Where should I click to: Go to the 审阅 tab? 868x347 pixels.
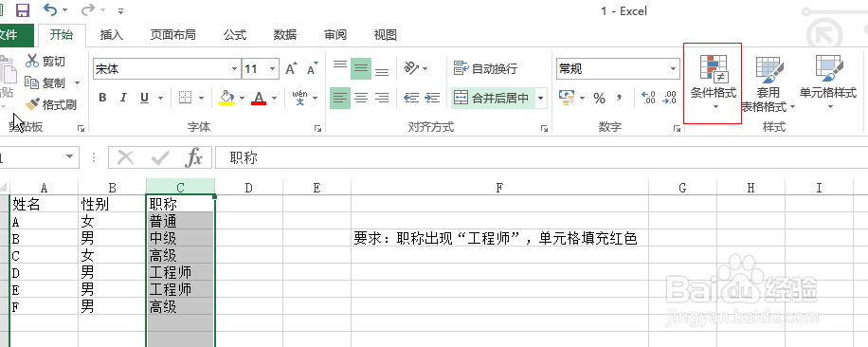[335, 35]
